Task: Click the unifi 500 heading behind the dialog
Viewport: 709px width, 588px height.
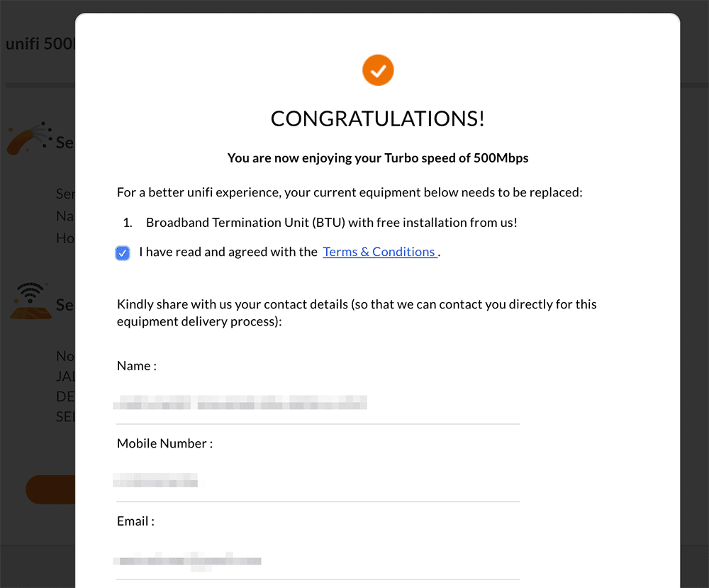Action: 40,44
